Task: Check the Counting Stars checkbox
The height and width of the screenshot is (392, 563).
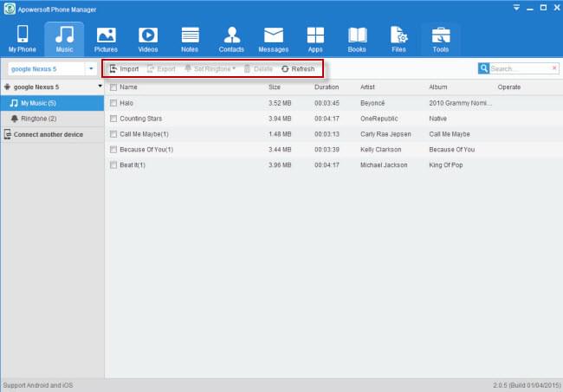Action: 113,119
